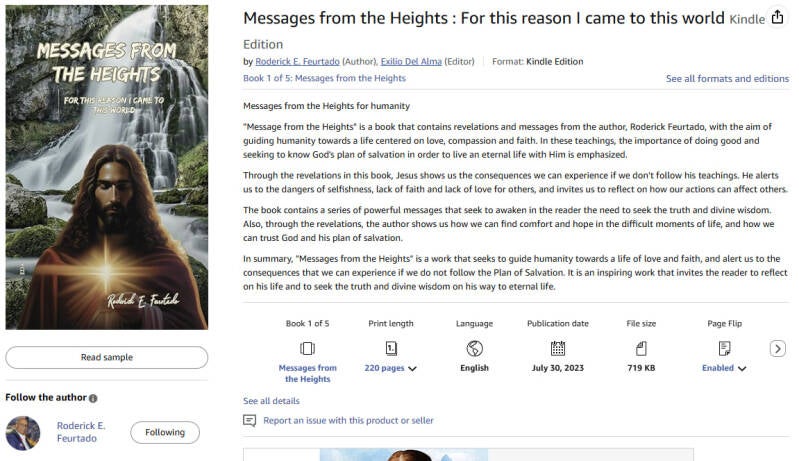Screen dimensions: 799x461
Task: Open the book cover image
Action: click(x=106, y=167)
